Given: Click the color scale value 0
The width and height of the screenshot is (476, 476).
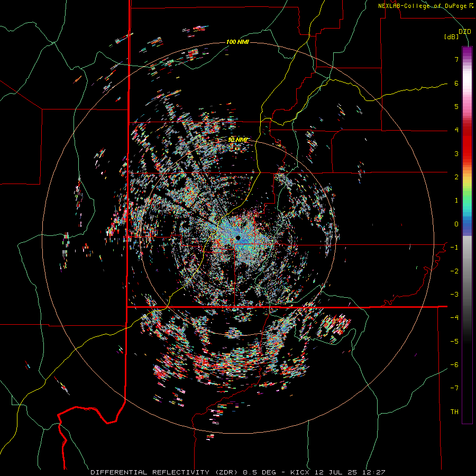Looking at the screenshot, I should tap(456, 224).
